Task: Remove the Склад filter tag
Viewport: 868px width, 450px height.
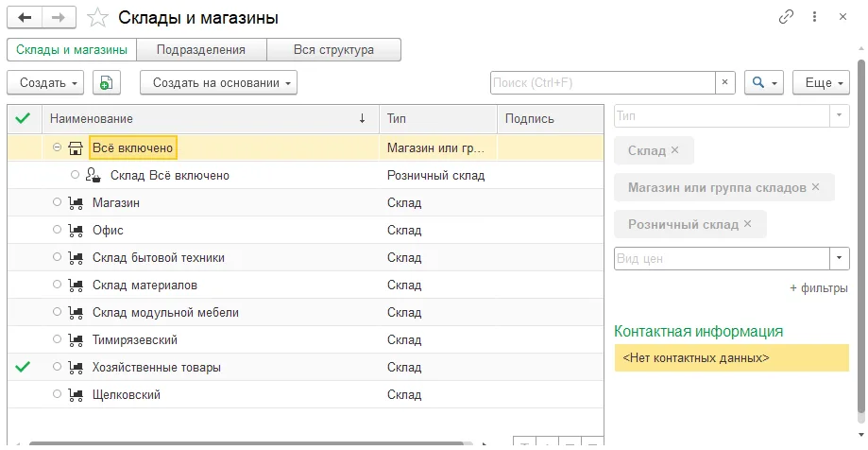Action: [x=674, y=150]
